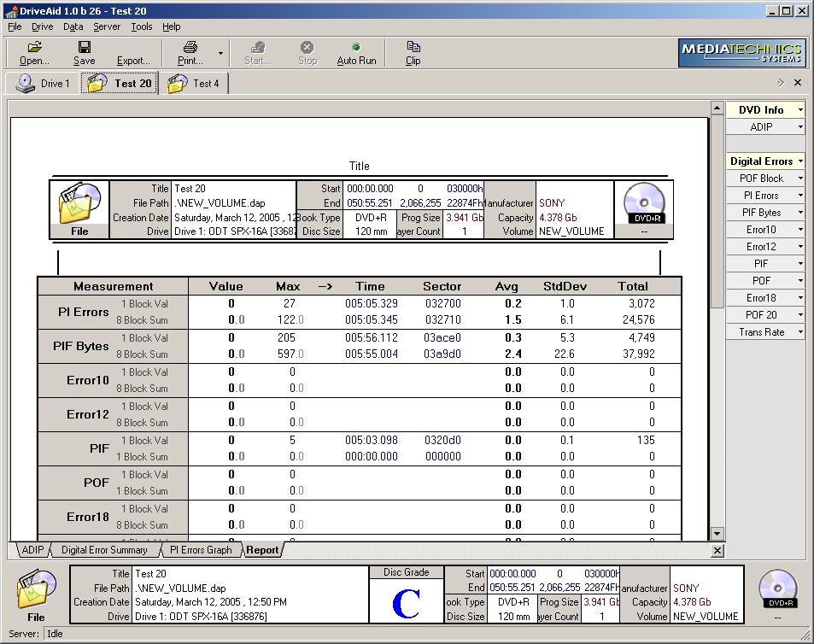The image size is (814, 644).
Task: Click the Open folder toolbar icon
Action: click(34, 47)
